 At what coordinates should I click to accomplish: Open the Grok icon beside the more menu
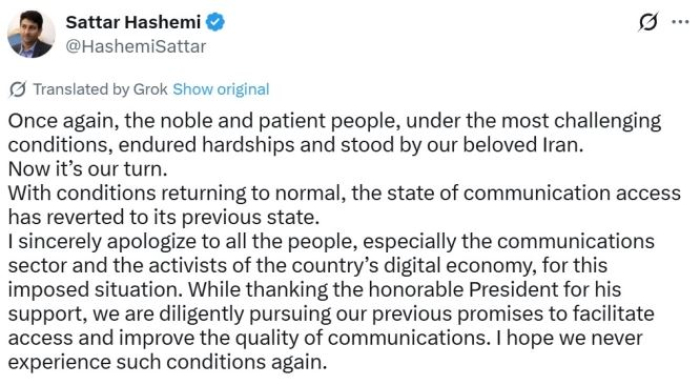click(648, 22)
